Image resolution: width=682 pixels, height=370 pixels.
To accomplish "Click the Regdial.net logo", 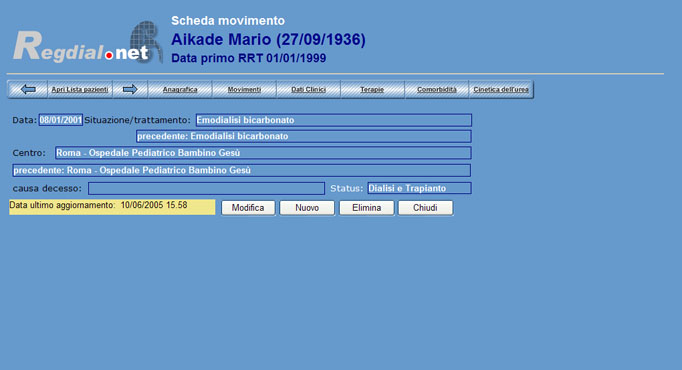I will click(x=88, y=43).
